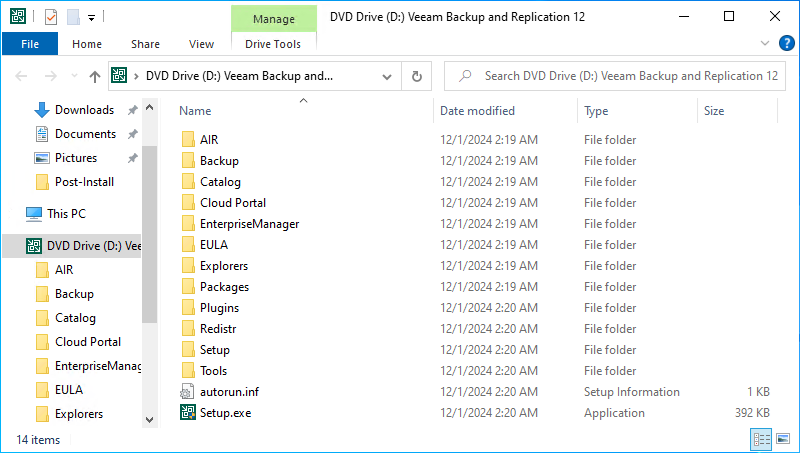Select the Tools folder icon
The width and height of the screenshot is (800, 453).
coord(188,370)
